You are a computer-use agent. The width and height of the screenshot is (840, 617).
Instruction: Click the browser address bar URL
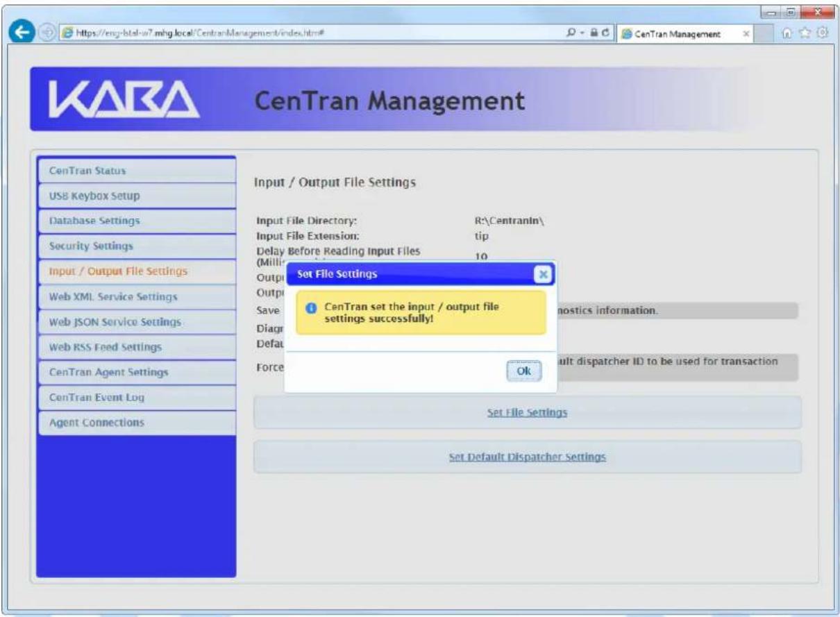coord(201,33)
